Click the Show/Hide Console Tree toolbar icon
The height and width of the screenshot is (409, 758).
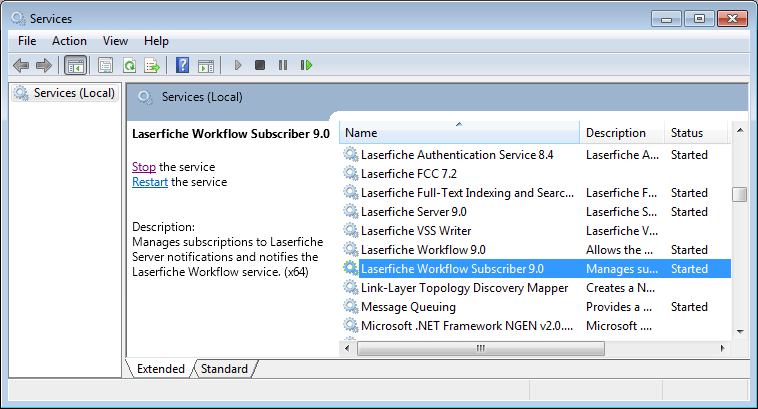74,65
